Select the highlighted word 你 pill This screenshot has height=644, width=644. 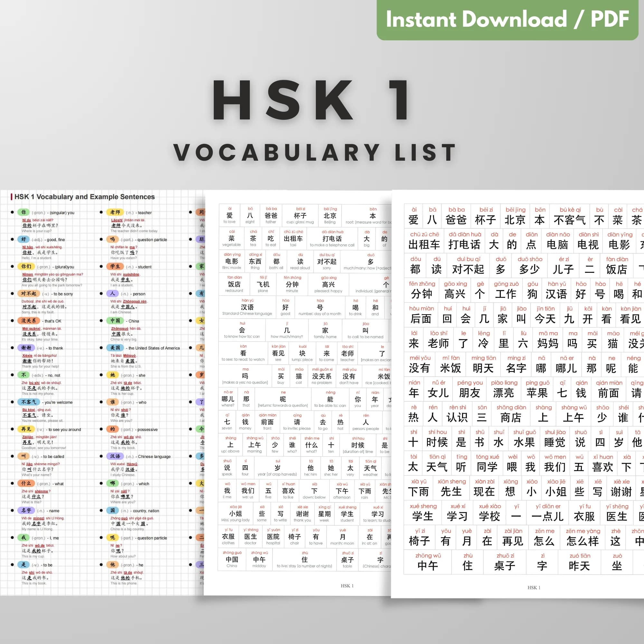click(23, 212)
